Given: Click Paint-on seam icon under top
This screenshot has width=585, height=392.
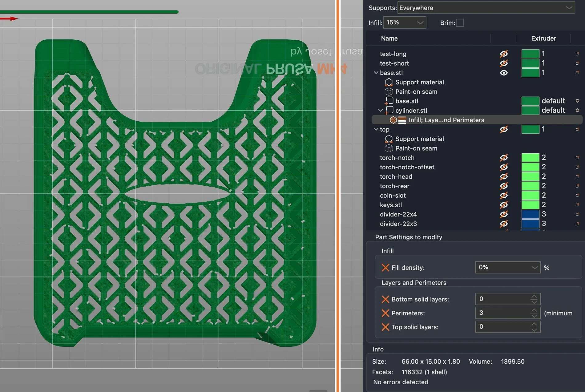Looking at the screenshot, I should 389,148.
